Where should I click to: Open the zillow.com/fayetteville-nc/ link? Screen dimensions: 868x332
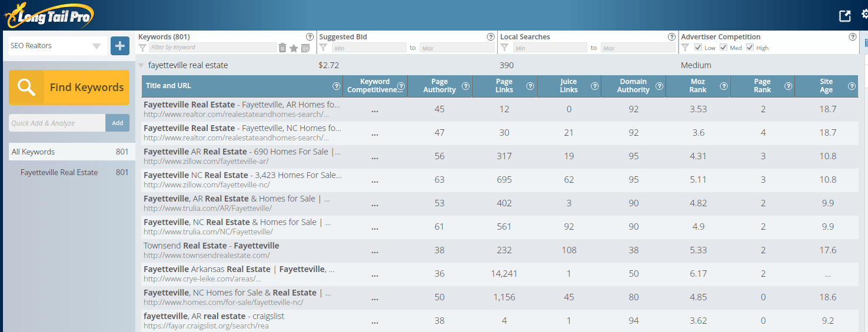pos(207,185)
